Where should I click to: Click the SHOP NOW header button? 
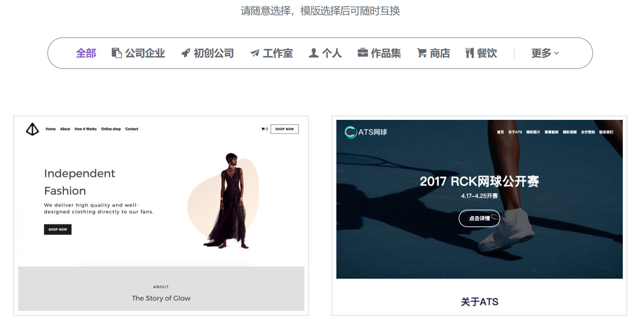click(x=284, y=129)
